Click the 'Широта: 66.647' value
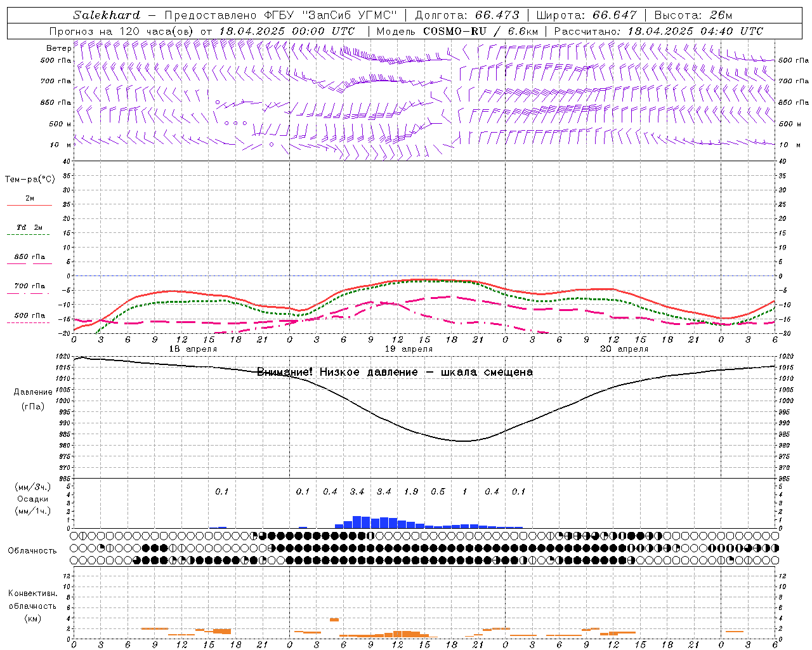The image size is (812, 650). 587,15
